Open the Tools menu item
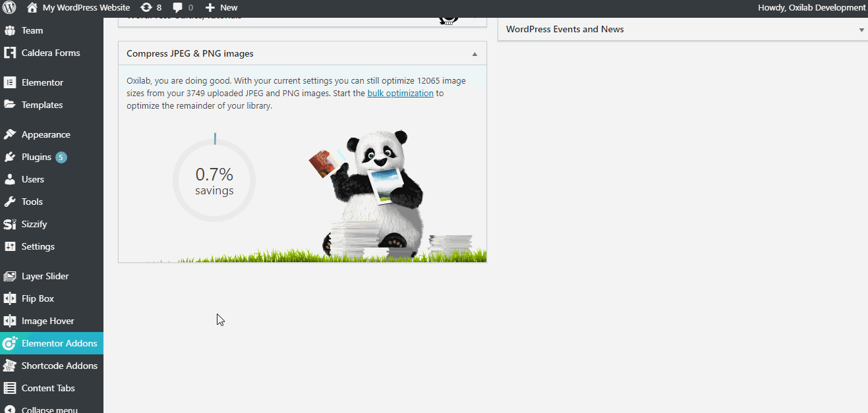This screenshot has width=868, height=413. point(32,202)
